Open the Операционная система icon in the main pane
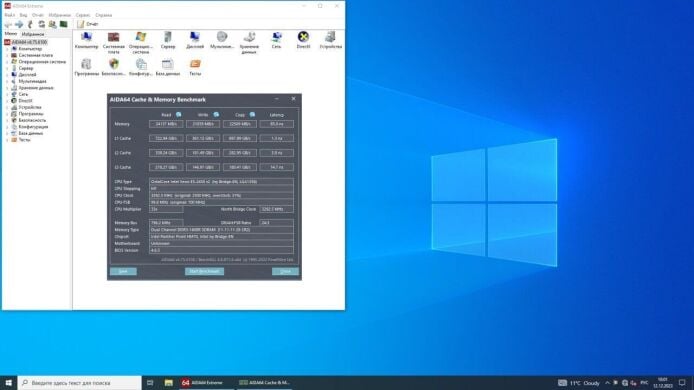Screen dimensions: 694x390 (141, 42)
